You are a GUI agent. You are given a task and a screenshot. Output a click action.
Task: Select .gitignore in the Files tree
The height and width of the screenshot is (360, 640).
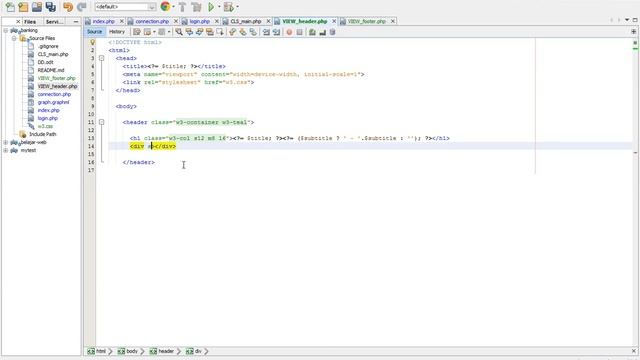48,46
